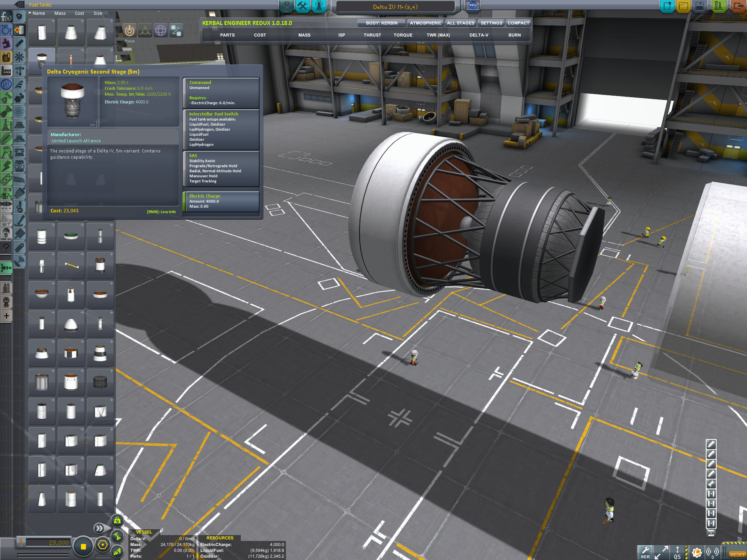747x560 pixels.
Task: Toggle the Center of Thrust overlay
Action: 117,536
